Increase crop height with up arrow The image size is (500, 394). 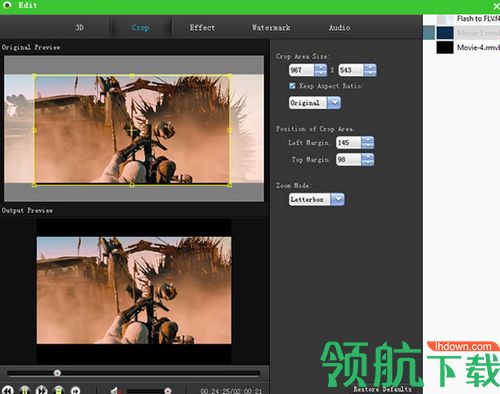click(370, 67)
